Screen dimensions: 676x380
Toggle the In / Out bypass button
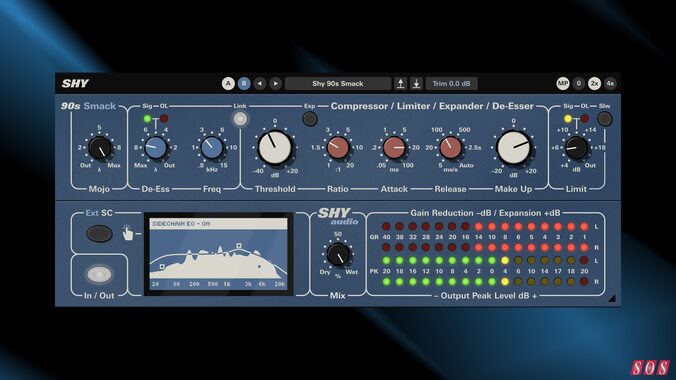pyautogui.click(x=99, y=274)
